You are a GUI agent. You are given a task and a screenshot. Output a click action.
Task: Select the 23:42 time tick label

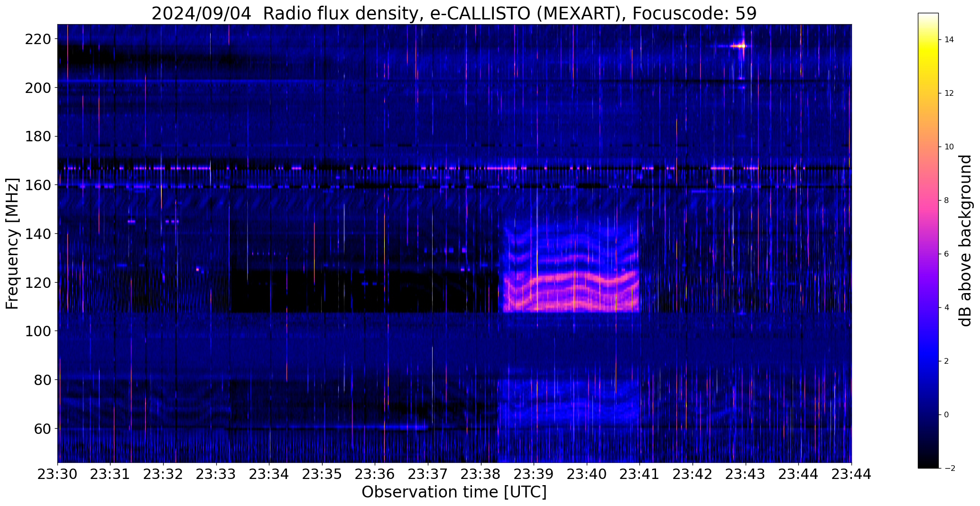(x=693, y=474)
